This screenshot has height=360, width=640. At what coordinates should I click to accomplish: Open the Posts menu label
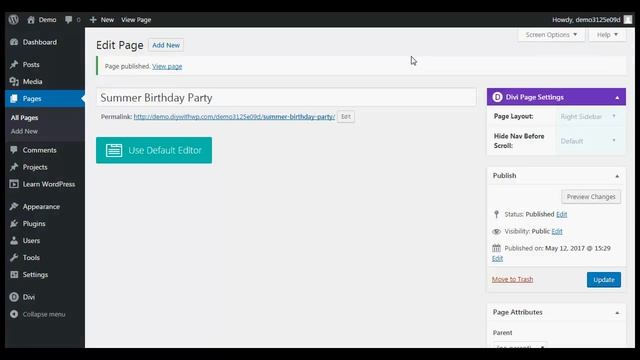tap(31, 64)
